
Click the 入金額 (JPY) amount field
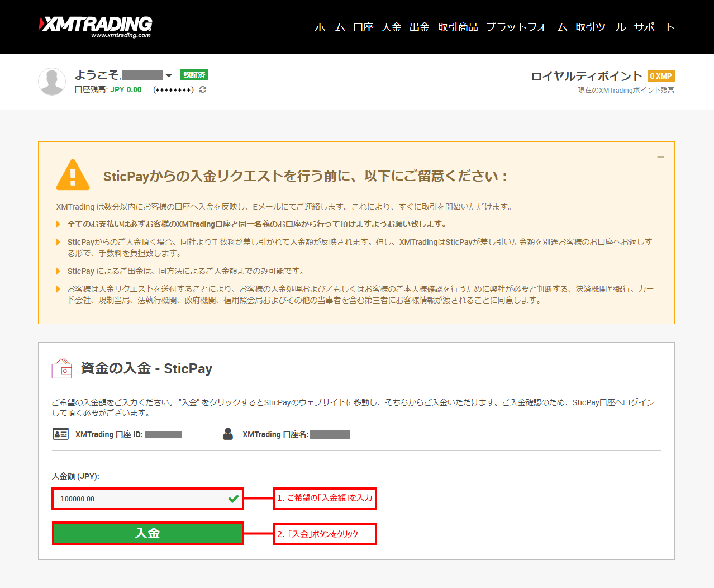(x=140, y=499)
